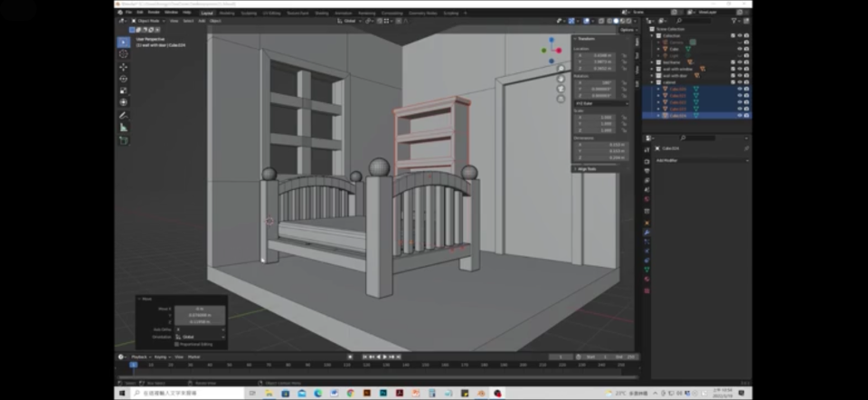Click frame 100 on the timeline ruler
The image size is (868, 400).
[x=327, y=365]
